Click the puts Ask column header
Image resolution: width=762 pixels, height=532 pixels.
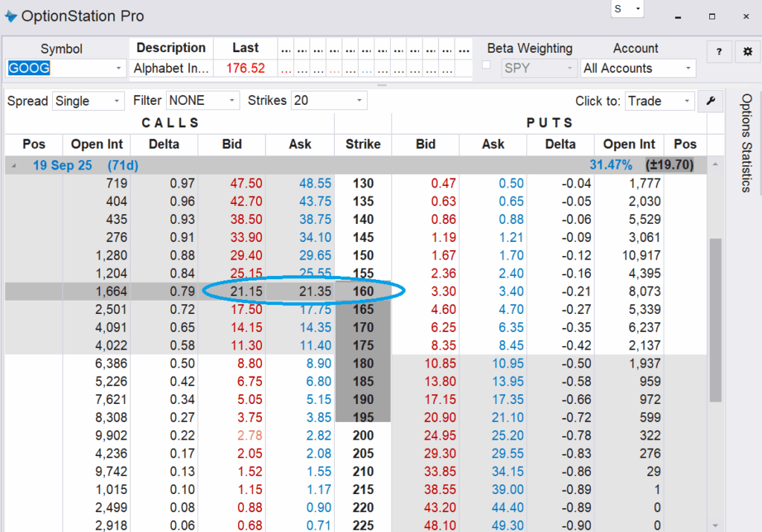(x=493, y=144)
